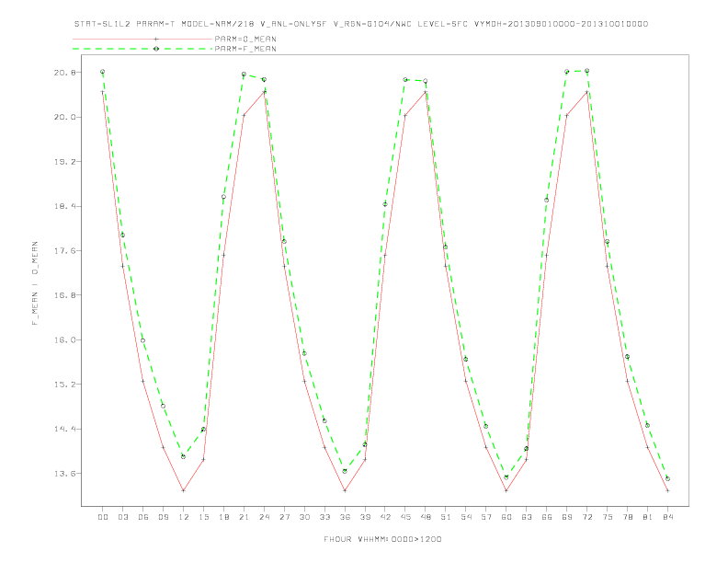Click the 39 forecast hour tick label
The width and height of the screenshot is (728, 563).
click(x=365, y=517)
